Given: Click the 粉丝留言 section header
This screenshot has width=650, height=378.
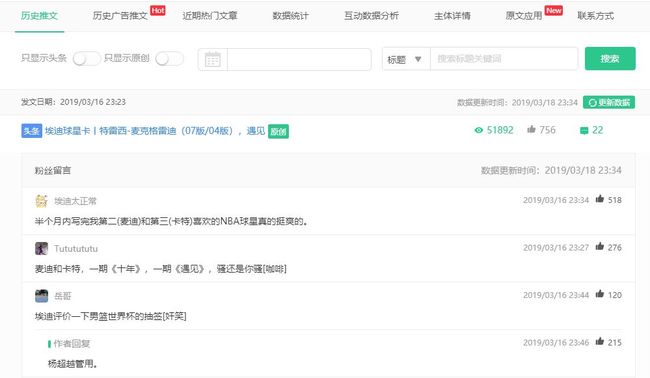Looking at the screenshot, I should [53, 170].
